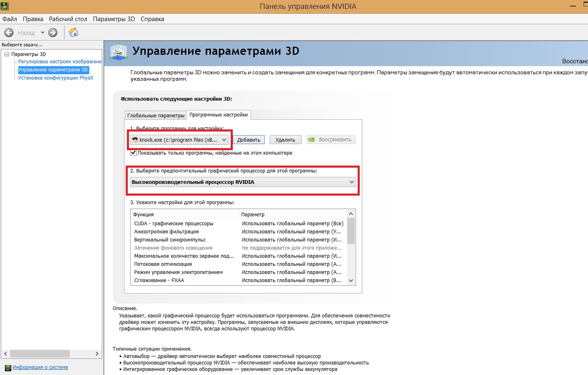Click right arrow of sidebar horizontal scrollbar
Screen dimensions: 588x375
97,353
